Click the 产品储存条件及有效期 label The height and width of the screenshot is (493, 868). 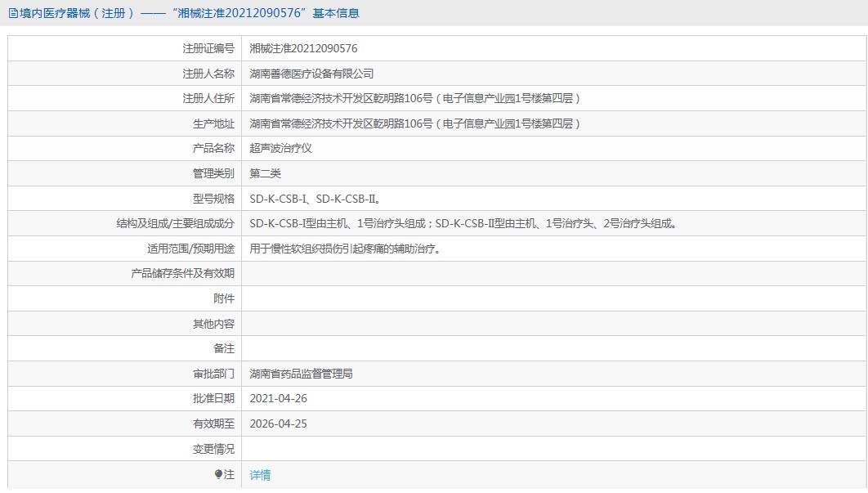[183, 274]
